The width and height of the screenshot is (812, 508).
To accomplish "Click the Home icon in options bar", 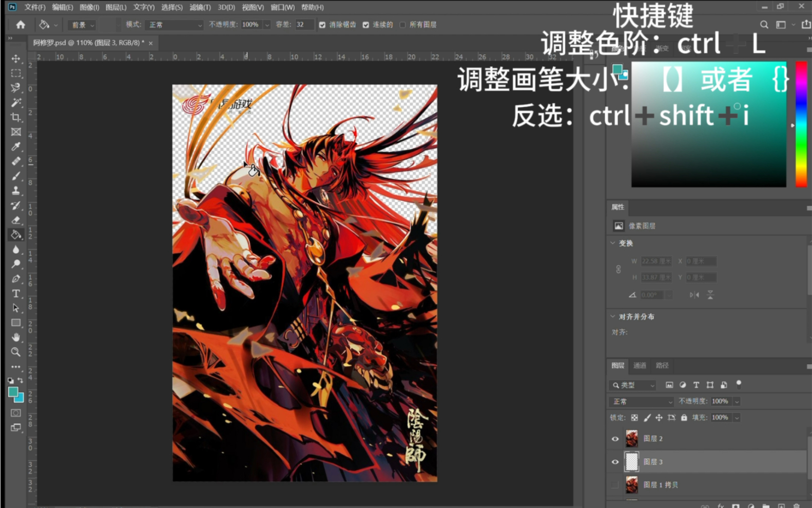I will point(21,25).
